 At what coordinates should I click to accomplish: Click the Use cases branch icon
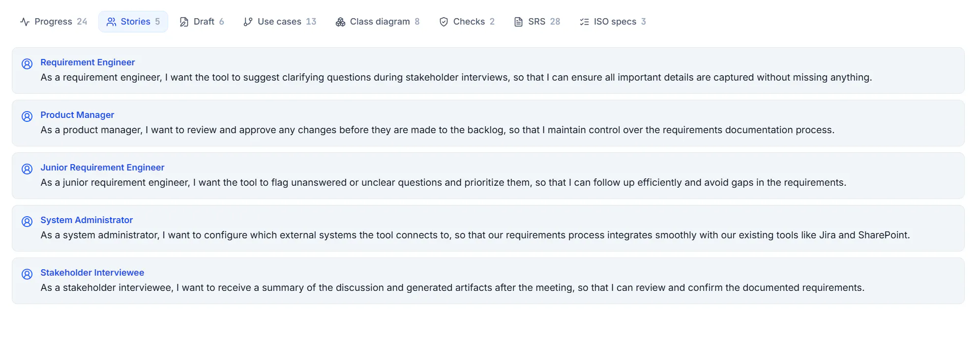[x=248, y=22]
